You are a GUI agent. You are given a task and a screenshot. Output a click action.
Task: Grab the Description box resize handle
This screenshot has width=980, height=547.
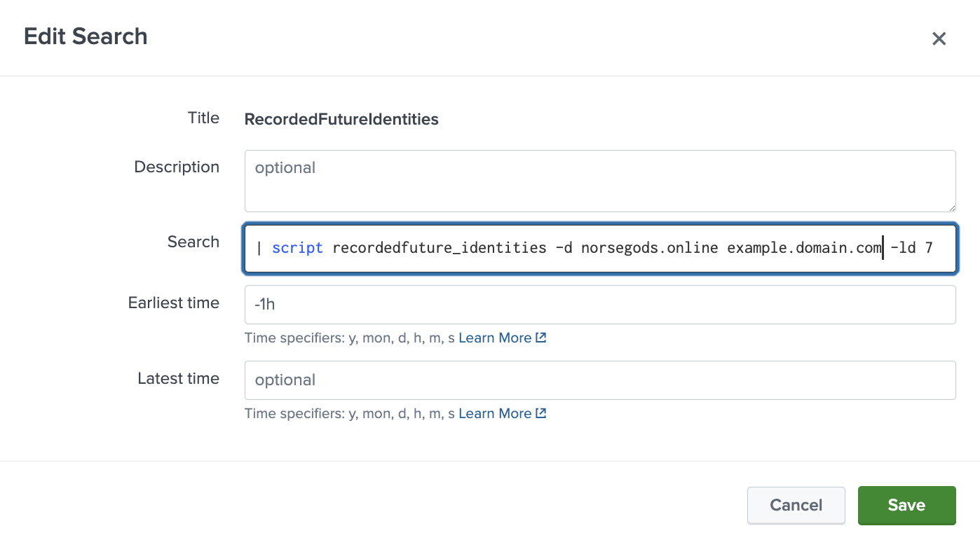951,207
